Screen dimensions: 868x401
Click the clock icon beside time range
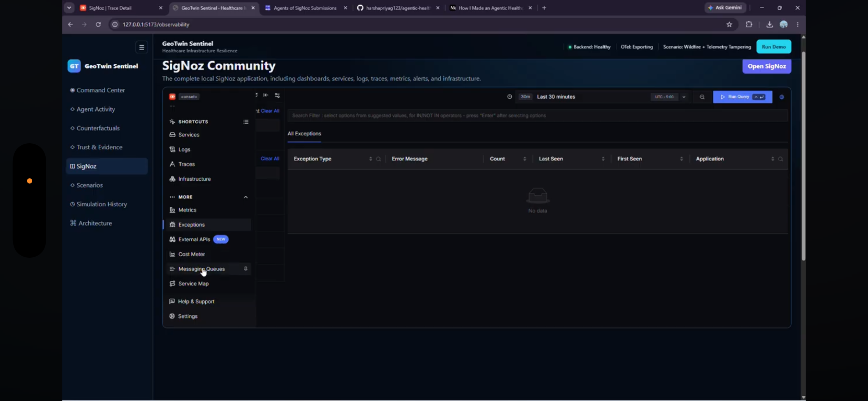point(510,97)
